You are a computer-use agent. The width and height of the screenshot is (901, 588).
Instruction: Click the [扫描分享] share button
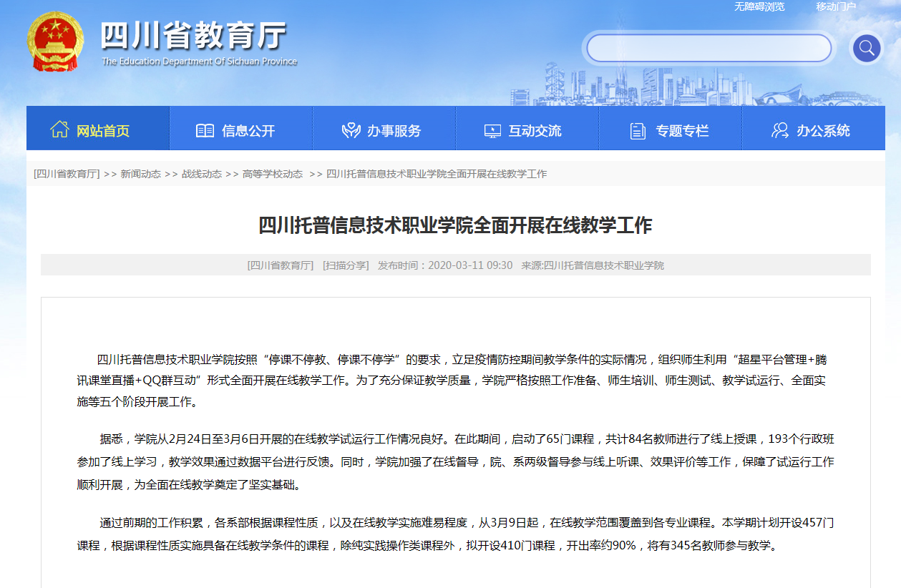346,265
